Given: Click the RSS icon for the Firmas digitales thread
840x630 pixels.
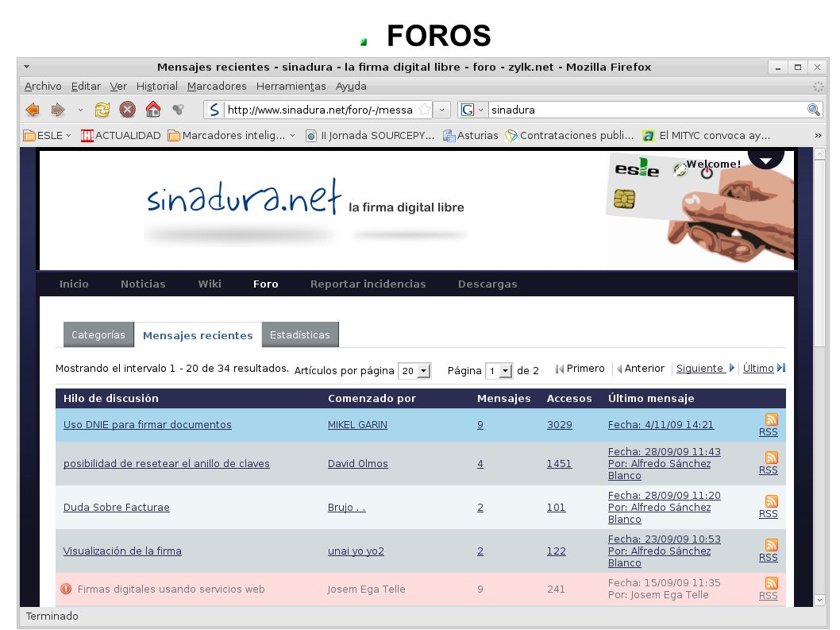Looking at the screenshot, I should click(772, 583).
